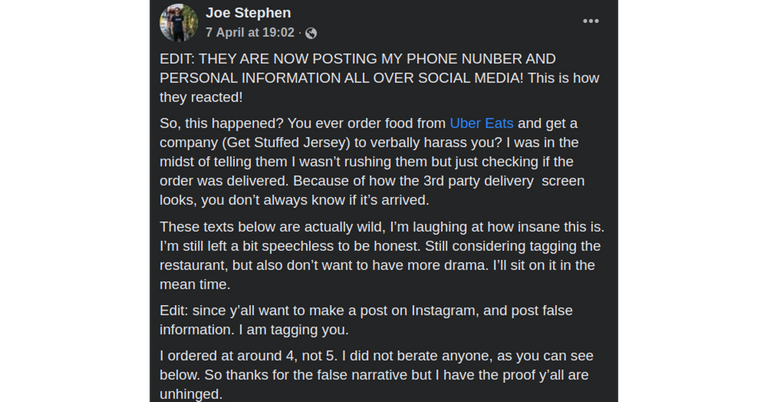Click the line 'I ordered at around 4'
Screen dimensions: 768x402
[x=376, y=355]
